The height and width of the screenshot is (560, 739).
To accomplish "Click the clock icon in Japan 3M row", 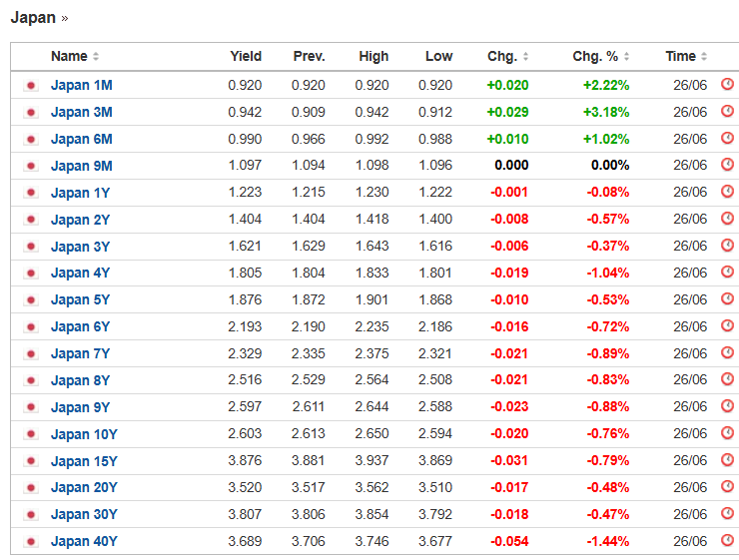I will (x=727, y=111).
